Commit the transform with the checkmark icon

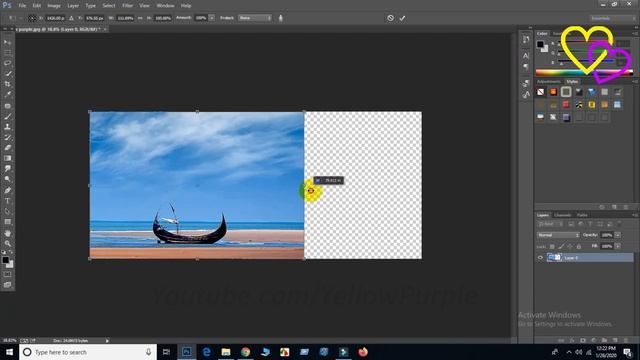(402, 18)
